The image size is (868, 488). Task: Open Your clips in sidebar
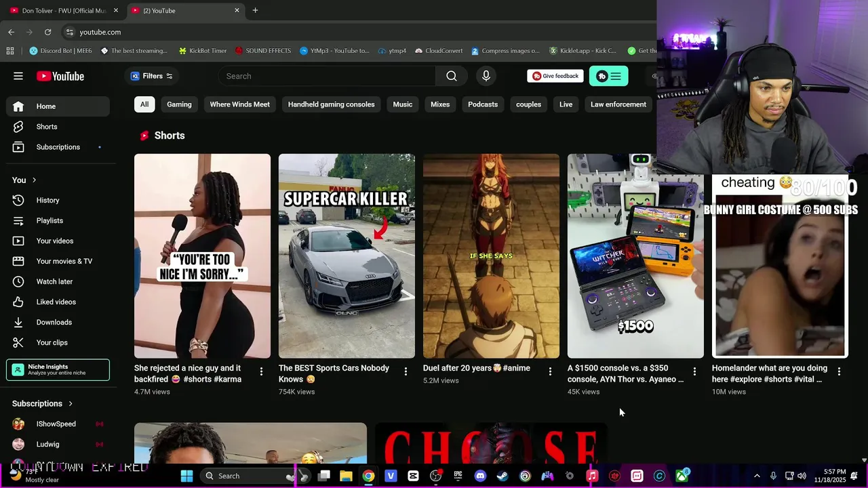(58, 343)
